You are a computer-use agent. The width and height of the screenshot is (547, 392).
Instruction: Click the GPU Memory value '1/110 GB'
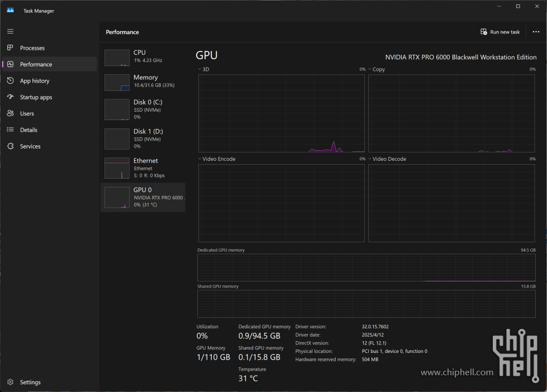[213, 357]
